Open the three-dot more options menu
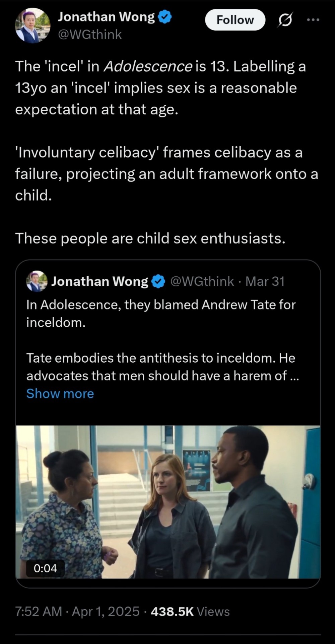 (x=313, y=20)
